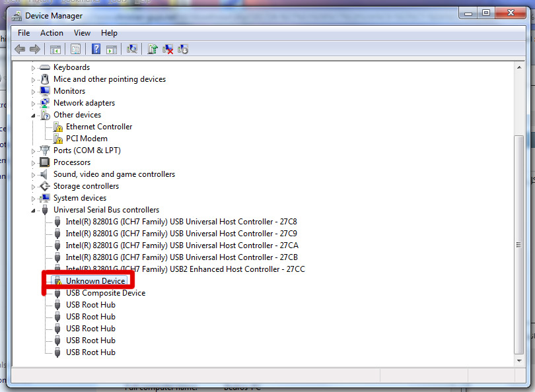Expand the Network adapters category
535x392 pixels.
coord(34,103)
